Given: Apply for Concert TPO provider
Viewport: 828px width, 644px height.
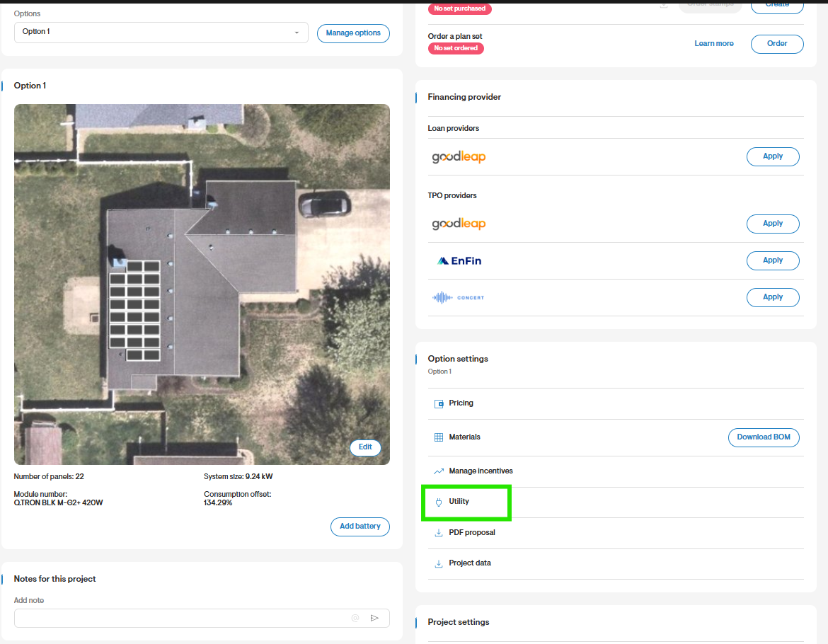Looking at the screenshot, I should pyautogui.click(x=773, y=297).
